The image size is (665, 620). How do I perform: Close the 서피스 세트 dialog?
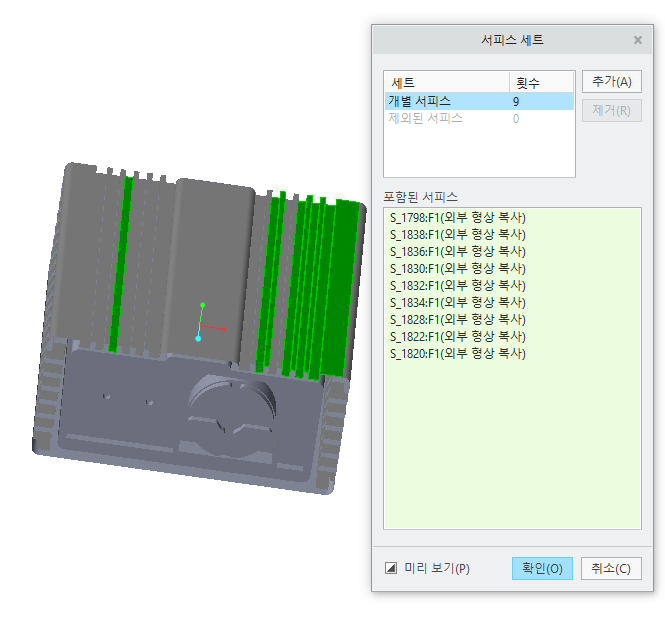(x=637, y=40)
